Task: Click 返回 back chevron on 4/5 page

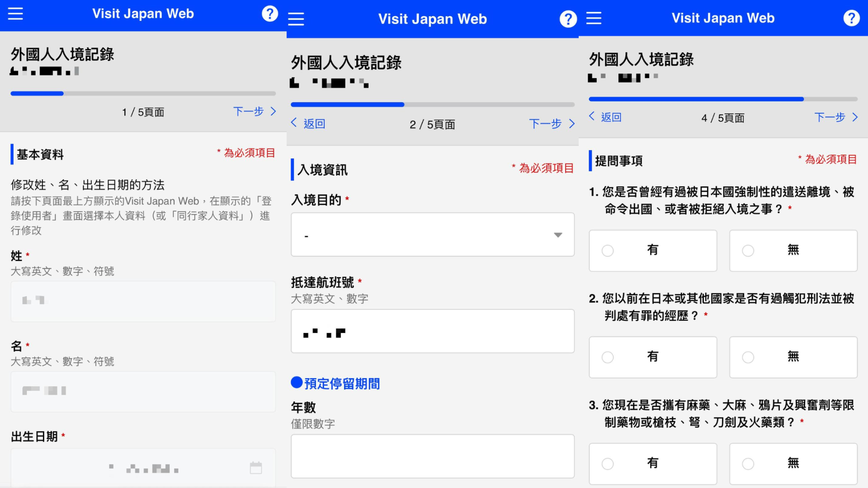Action: pyautogui.click(x=592, y=117)
